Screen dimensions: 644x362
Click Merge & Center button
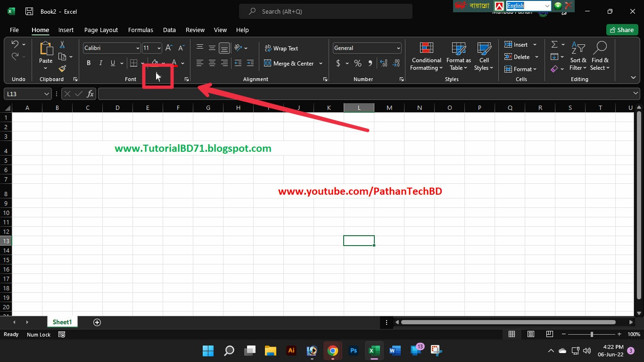tap(289, 63)
